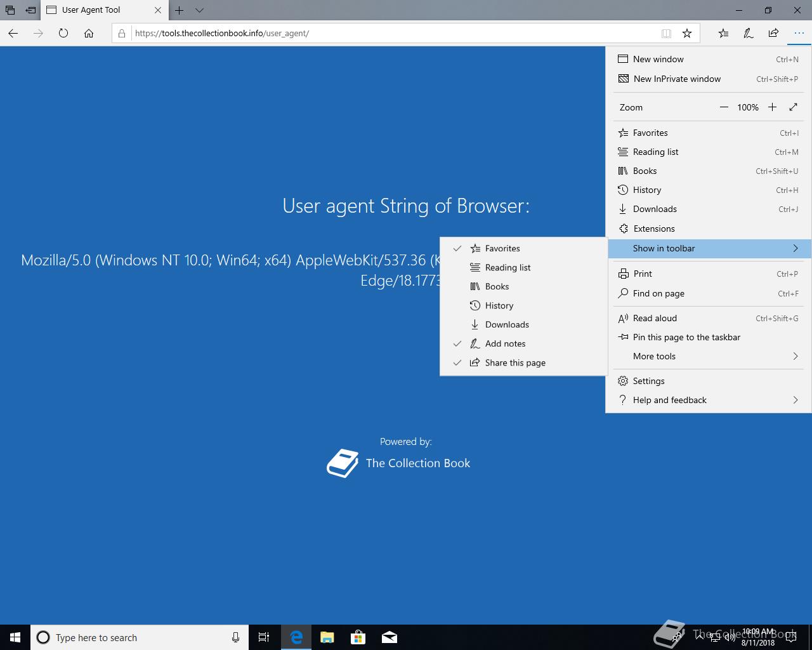The width and height of the screenshot is (812, 650).
Task: Close the User Agent Tool tab
Action: pos(158,10)
